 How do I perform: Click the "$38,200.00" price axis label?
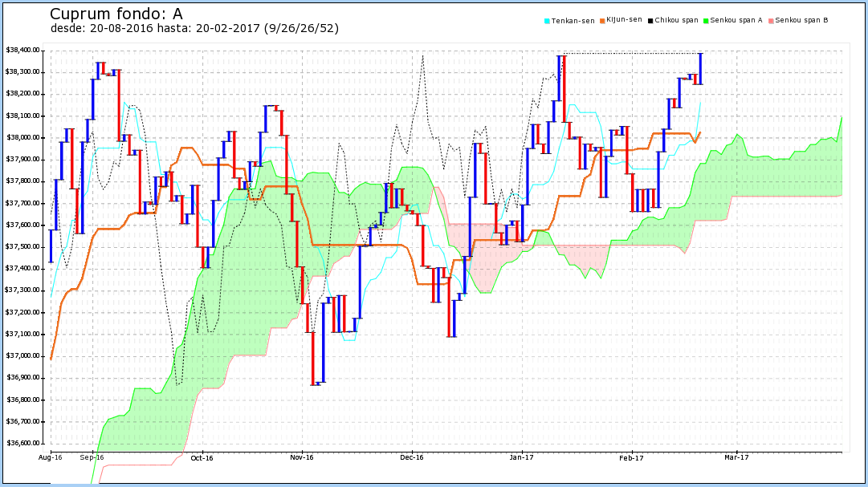pyautogui.click(x=22, y=94)
